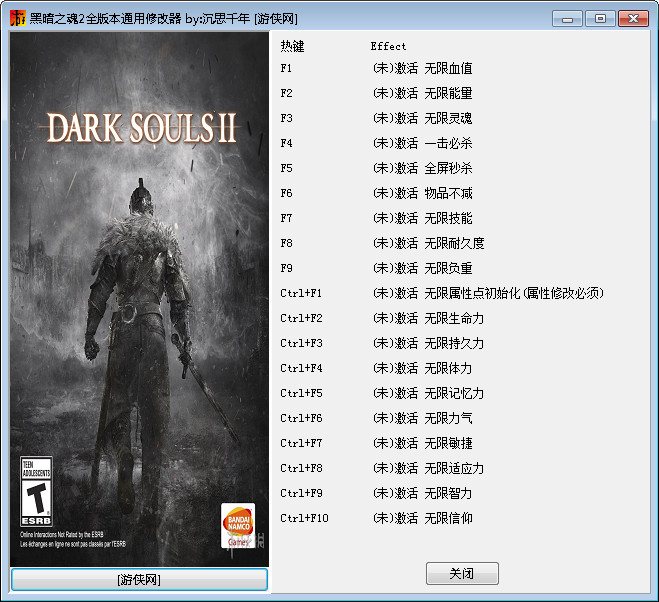Select the 无限灵魂 effect text
Screen dimensions: 659x602
tap(448, 118)
